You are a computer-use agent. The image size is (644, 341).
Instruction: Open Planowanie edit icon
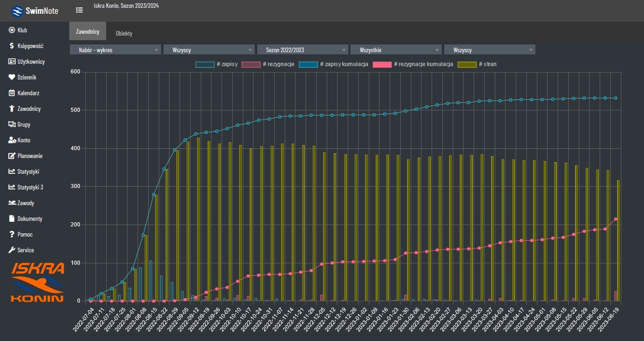tap(12, 156)
